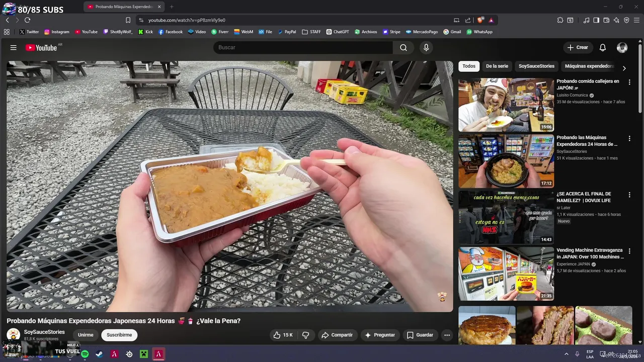Select the De la serie chip
This screenshot has width=644, height=362.
point(497,66)
